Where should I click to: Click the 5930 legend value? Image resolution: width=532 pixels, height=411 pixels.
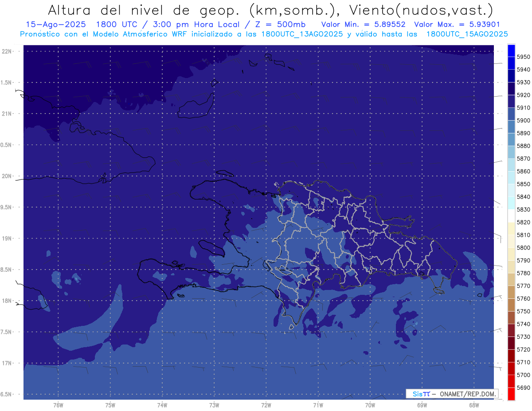tap(523, 82)
